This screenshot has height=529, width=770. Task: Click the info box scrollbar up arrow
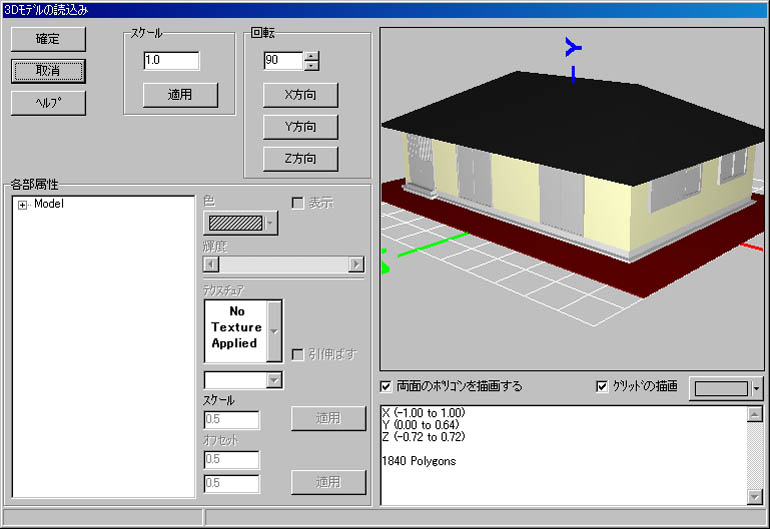coord(755,414)
